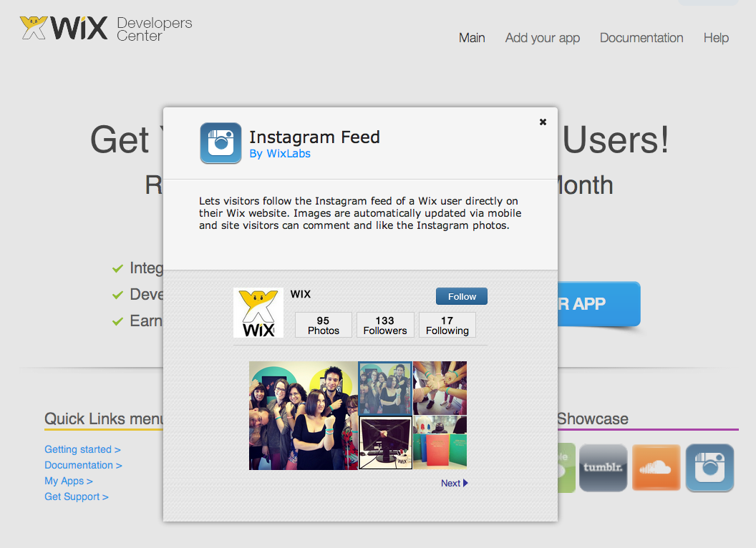Close the Instagram Feed popup
The width and height of the screenshot is (756, 548).
pyautogui.click(x=543, y=122)
